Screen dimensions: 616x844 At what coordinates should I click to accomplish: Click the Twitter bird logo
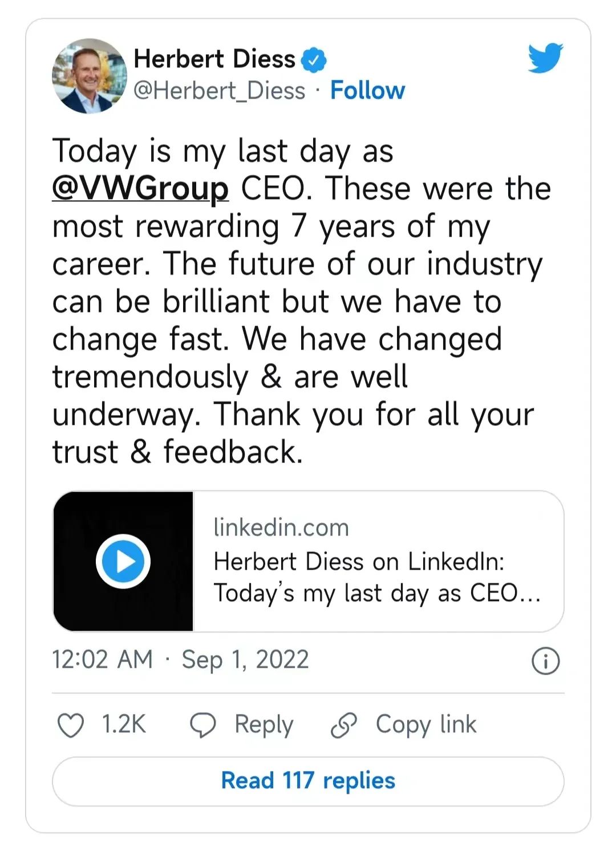click(x=545, y=58)
